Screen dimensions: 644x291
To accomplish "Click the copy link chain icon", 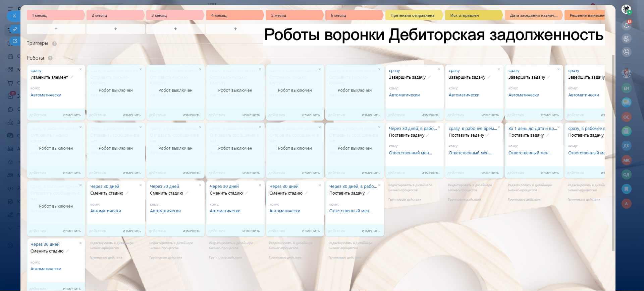I will pyautogui.click(x=14, y=29).
